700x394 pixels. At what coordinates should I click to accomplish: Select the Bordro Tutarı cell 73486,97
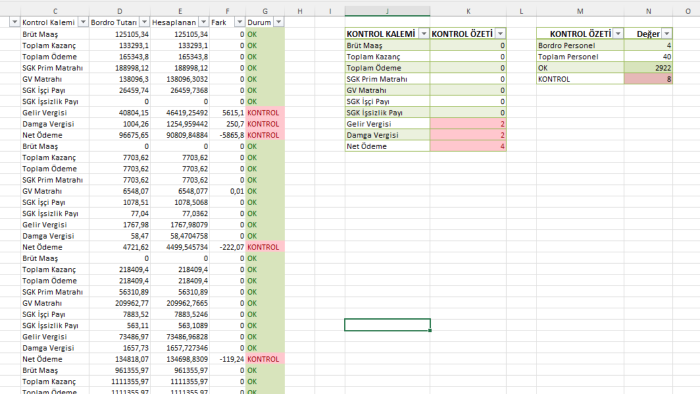click(120, 336)
